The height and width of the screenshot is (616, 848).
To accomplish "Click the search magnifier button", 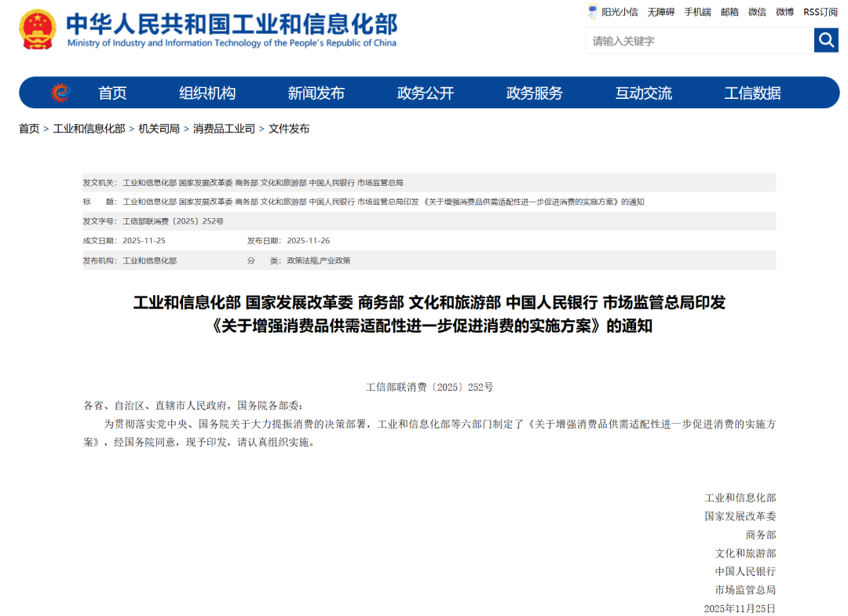I will 824,40.
